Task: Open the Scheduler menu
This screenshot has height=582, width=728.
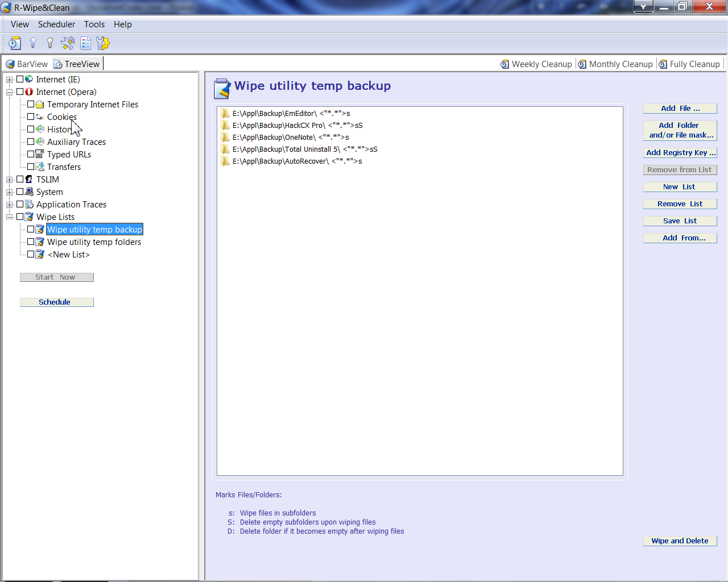Action: click(x=56, y=24)
